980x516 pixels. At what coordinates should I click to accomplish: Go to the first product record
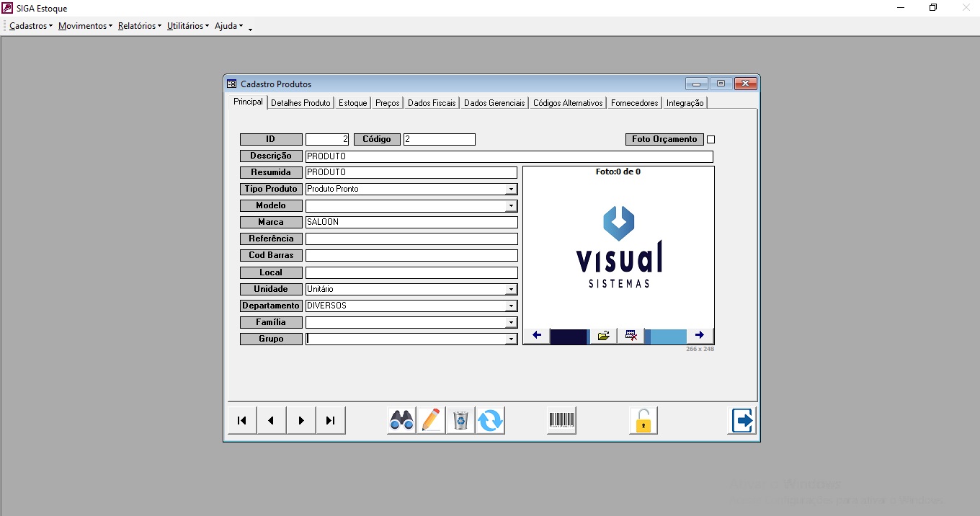click(242, 420)
